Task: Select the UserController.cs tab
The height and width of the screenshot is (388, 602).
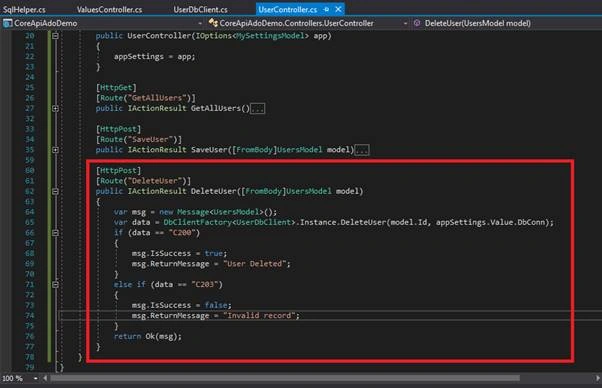Action: 288,9
